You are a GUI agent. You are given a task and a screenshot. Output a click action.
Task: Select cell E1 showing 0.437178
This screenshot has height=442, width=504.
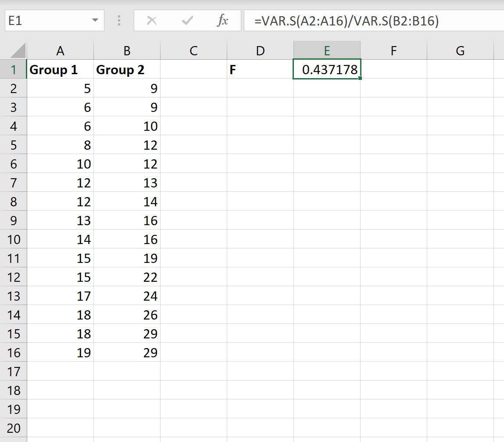tap(327, 69)
